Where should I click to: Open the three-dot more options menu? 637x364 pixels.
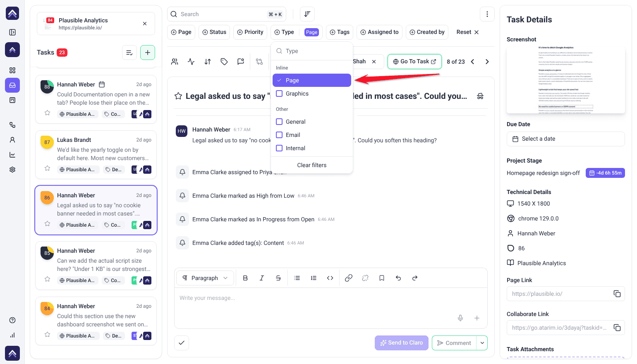[x=487, y=14]
